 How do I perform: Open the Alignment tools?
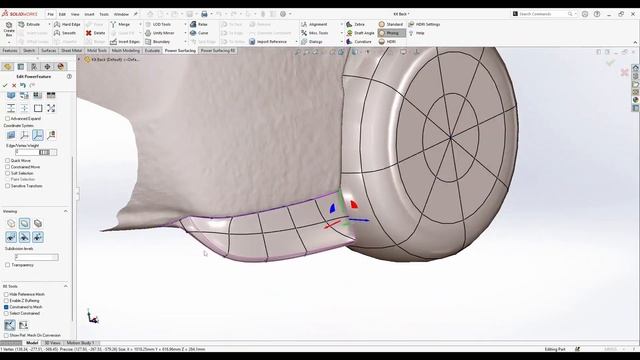[314, 24]
